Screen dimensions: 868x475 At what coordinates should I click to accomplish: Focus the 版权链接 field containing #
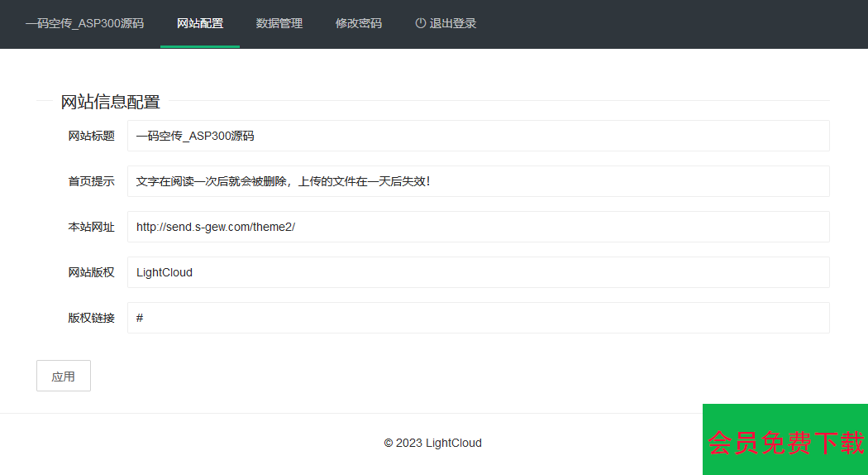(478, 318)
